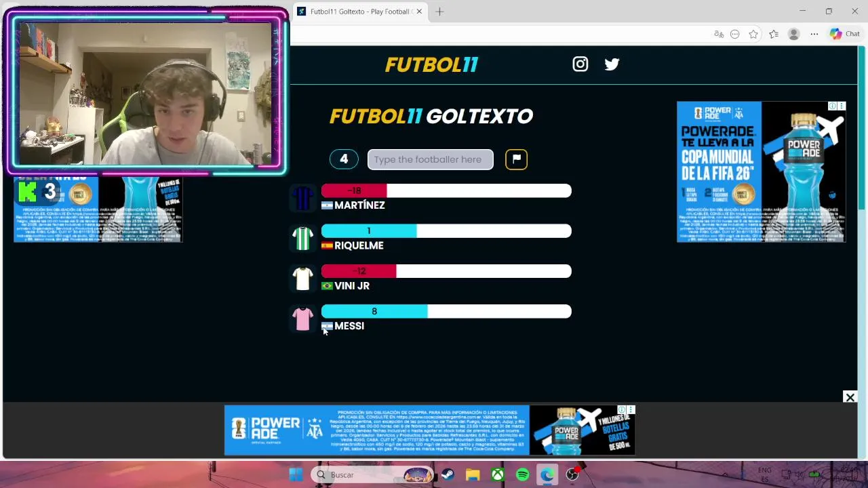Open the bottom Powerade banner ad
The height and width of the screenshot is (488, 868).
429,430
